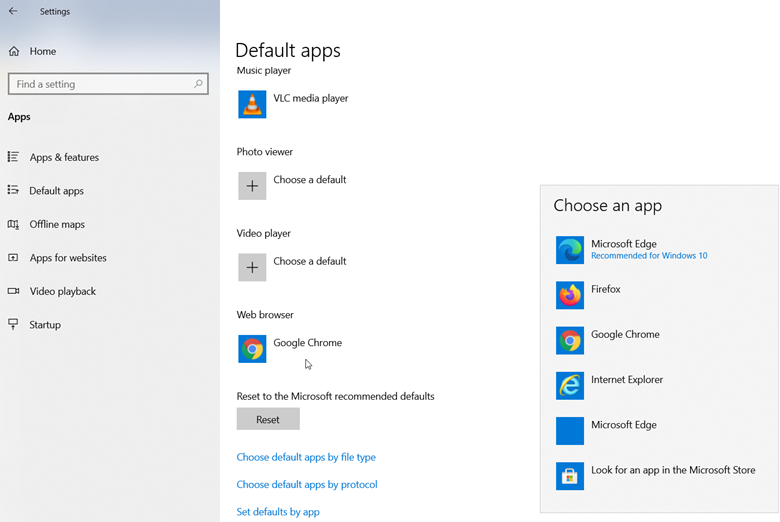Viewport: 780px width, 522px height.
Task: Open Choose default apps by protocol link
Action: (307, 484)
